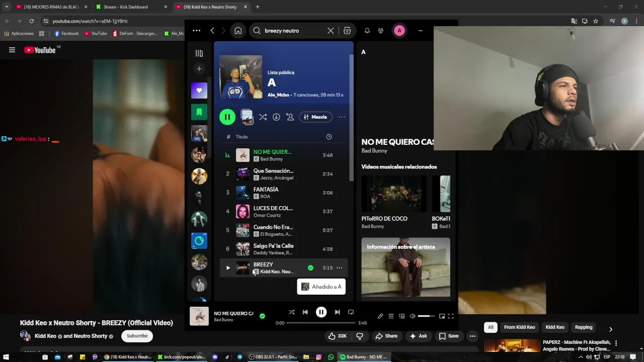Open more options for BREEZY track
644x362 pixels.
(x=339, y=268)
